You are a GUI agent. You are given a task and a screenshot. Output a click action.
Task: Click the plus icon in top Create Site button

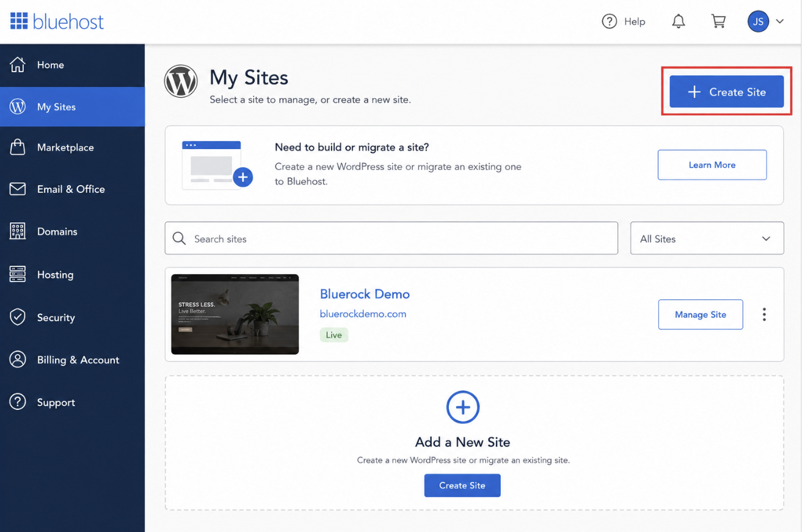pyautogui.click(x=694, y=92)
